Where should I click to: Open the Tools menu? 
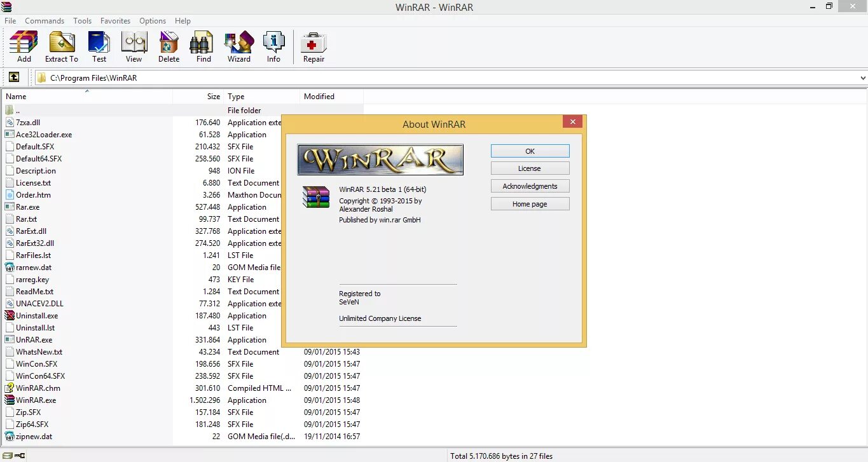[82, 21]
